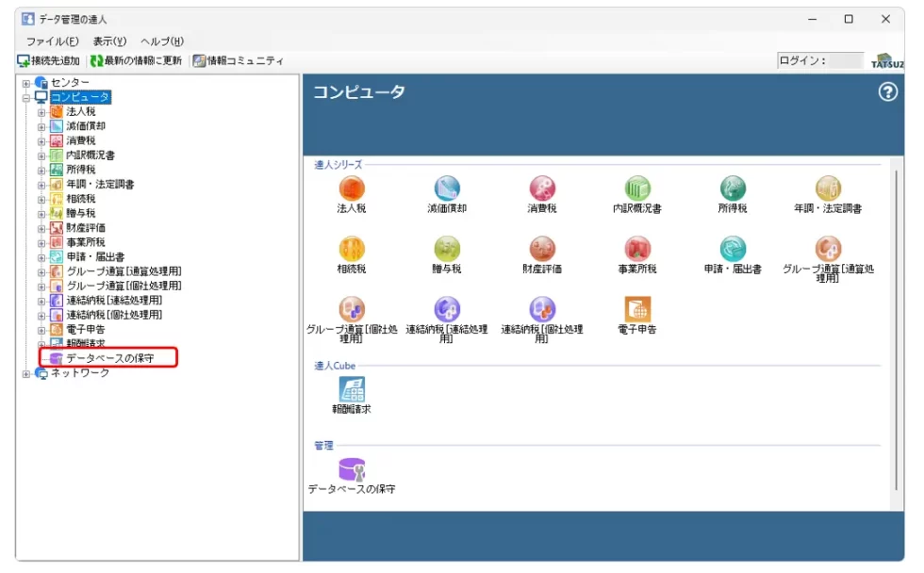Open the 報酬請求 Cube icon
Image resolution: width=924 pixels, height=573 pixels.
coord(351,389)
